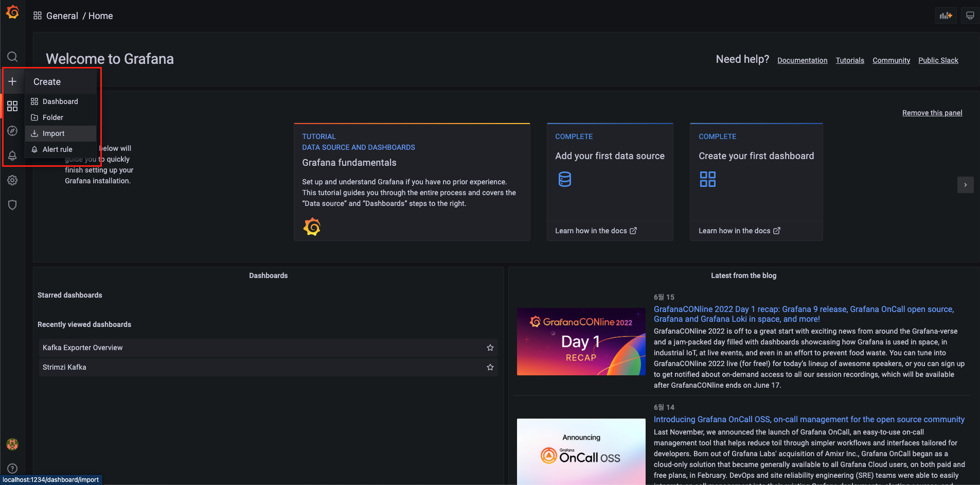Choose Alert rule from Create menu

coord(61,149)
